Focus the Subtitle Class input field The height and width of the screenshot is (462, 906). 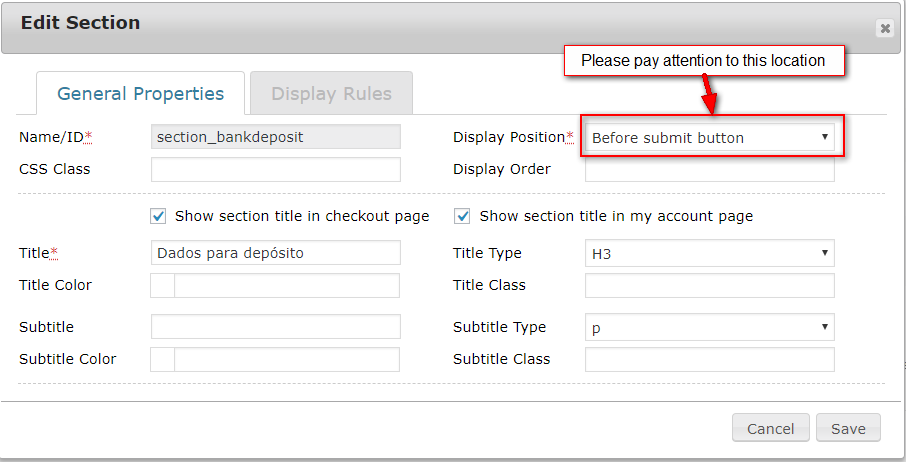click(710, 360)
